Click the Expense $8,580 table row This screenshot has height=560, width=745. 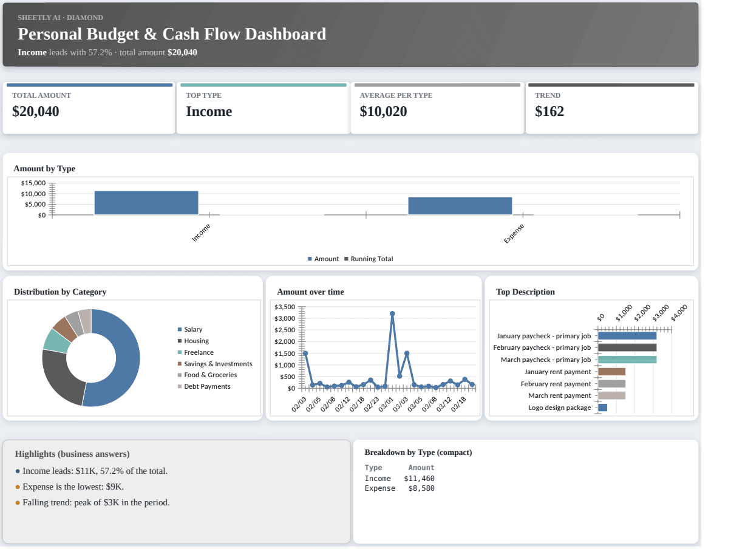pyautogui.click(x=400, y=488)
